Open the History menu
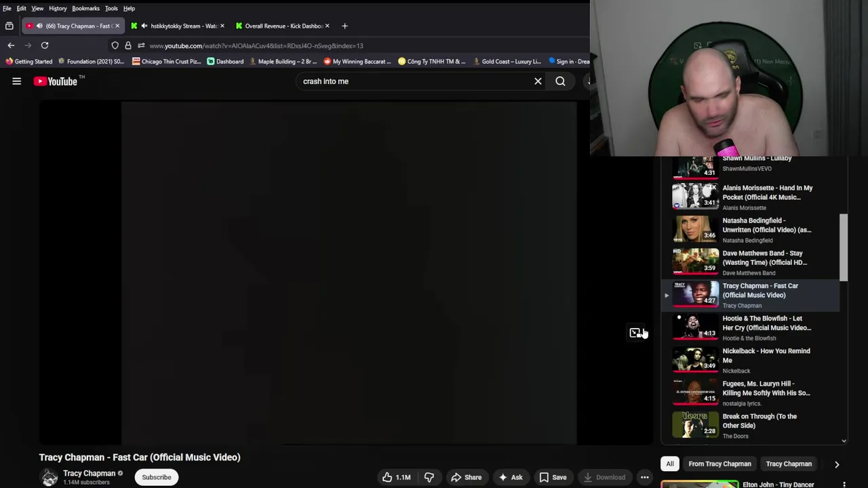Viewport: 868px width, 488px height. pos(58,8)
